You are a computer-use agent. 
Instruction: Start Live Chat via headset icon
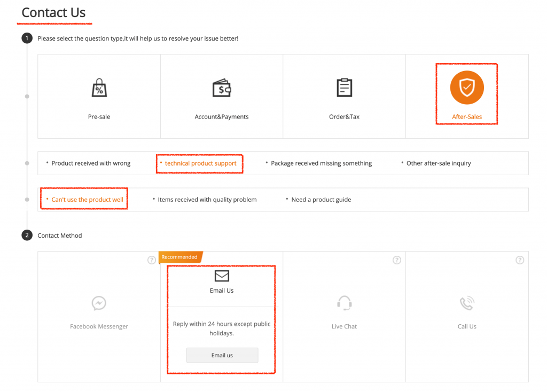click(345, 303)
